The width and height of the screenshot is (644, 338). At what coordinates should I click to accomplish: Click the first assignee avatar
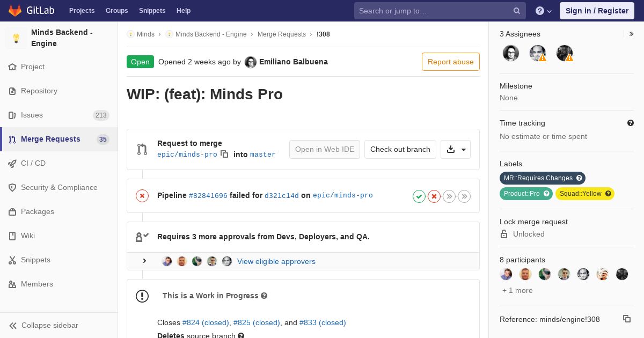point(511,53)
